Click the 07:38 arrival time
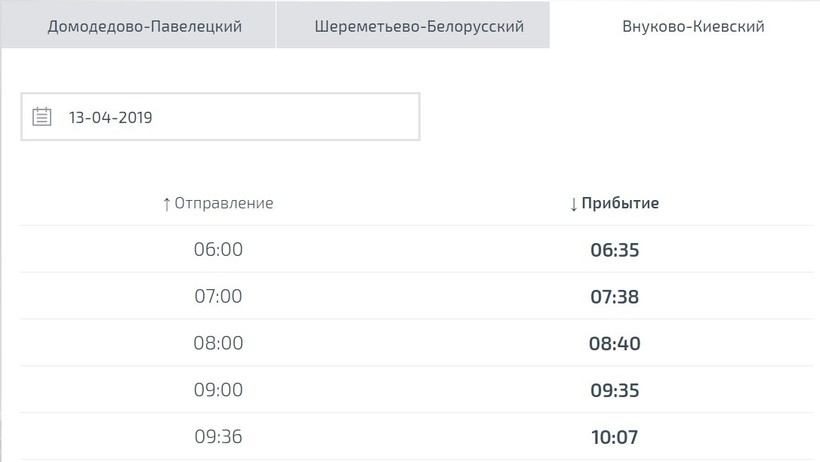The image size is (820, 462). coord(614,297)
